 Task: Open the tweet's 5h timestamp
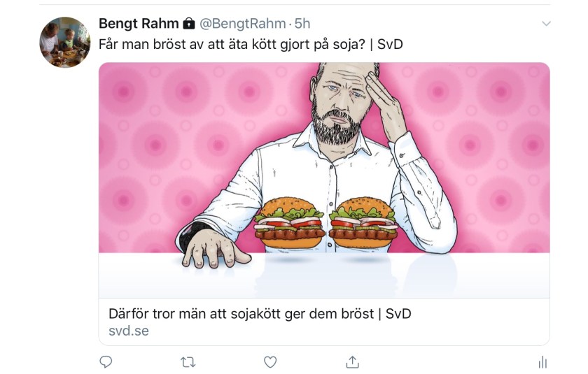pyautogui.click(x=302, y=24)
